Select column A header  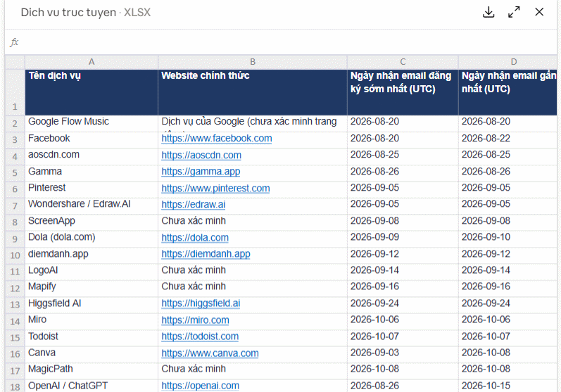click(x=92, y=62)
